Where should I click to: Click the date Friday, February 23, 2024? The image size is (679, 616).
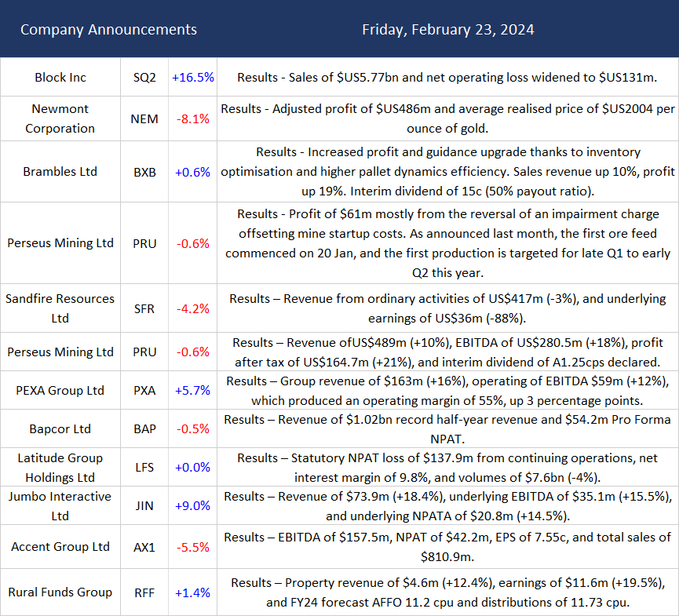coord(447,30)
